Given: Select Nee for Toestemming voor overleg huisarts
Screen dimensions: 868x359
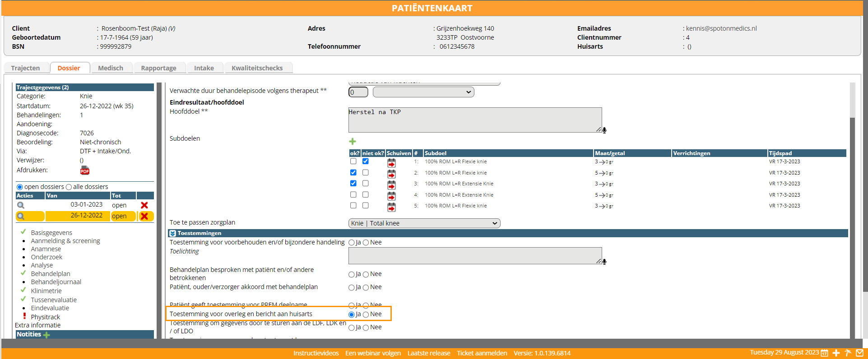Looking at the screenshot, I should click(366, 315).
